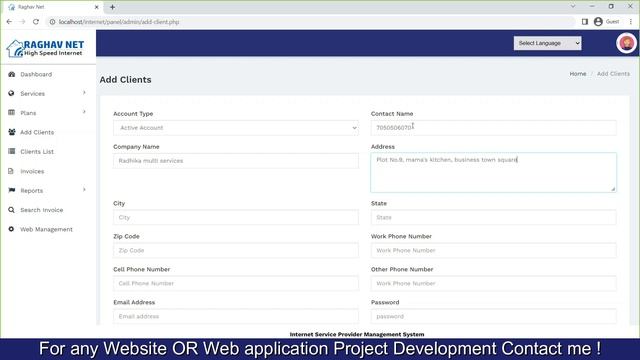Expand the Reports submenu arrow
The width and height of the screenshot is (640, 360).
click(84, 190)
